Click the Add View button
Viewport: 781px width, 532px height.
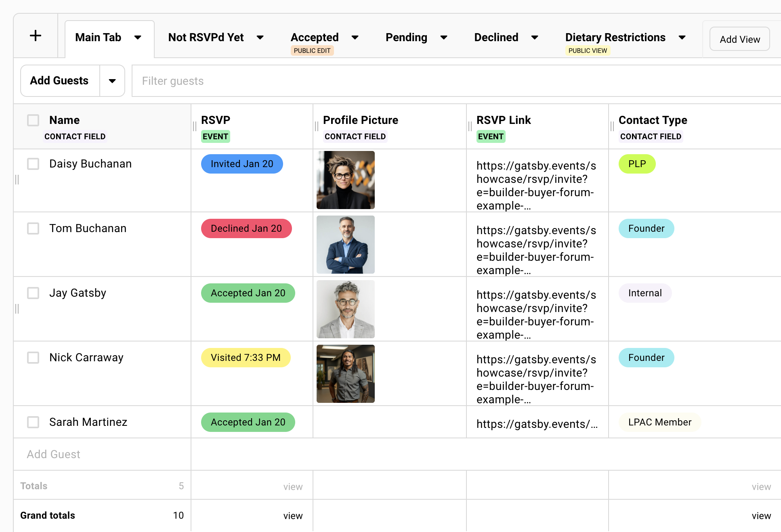point(739,39)
